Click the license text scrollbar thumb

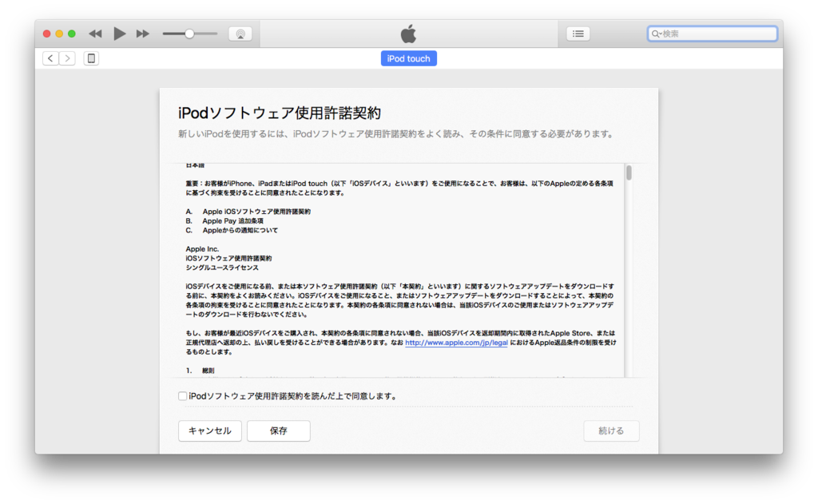[629, 173]
